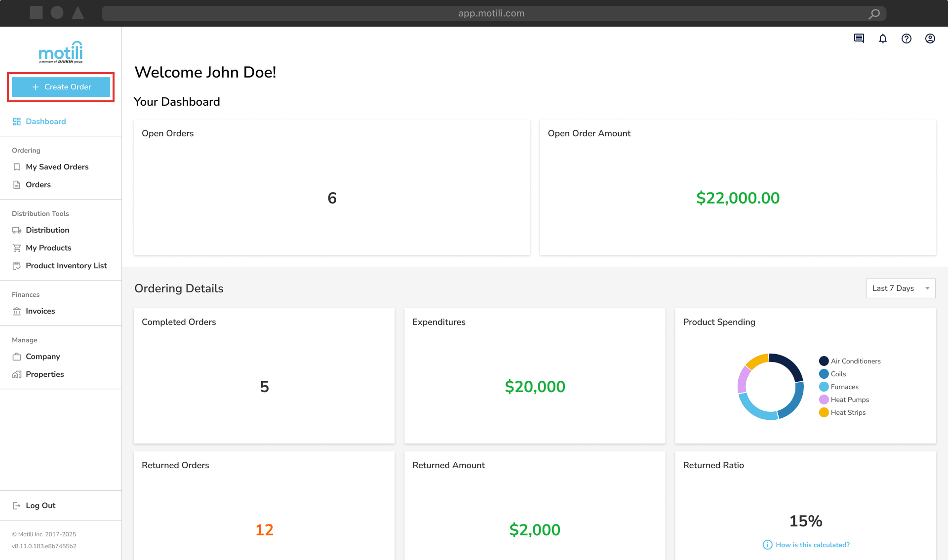
Task: Open How is this calculated link
Action: point(812,545)
